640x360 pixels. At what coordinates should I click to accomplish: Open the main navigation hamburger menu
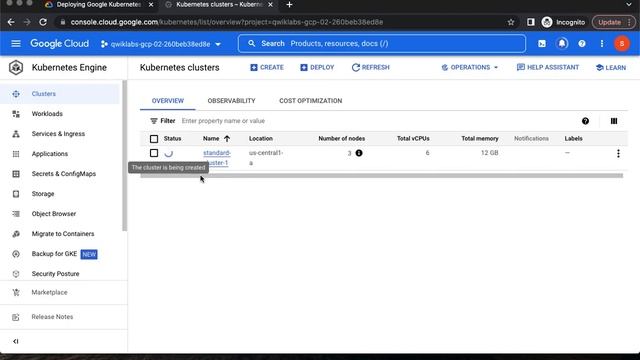coord(16,43)
